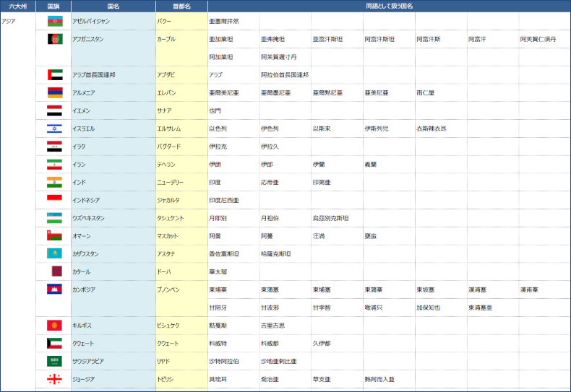The width and height of the screenshot is (571, 392).
Task: Click the Afghanistan flag icon
Action: click(x=54, y=39)
